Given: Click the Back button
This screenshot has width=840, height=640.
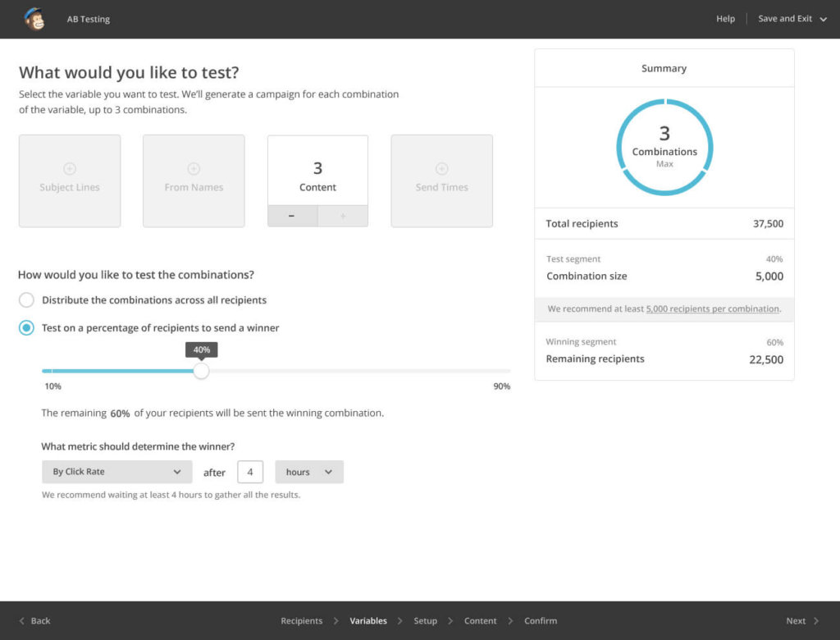Looking at the screenshot, I should (34, 620).
